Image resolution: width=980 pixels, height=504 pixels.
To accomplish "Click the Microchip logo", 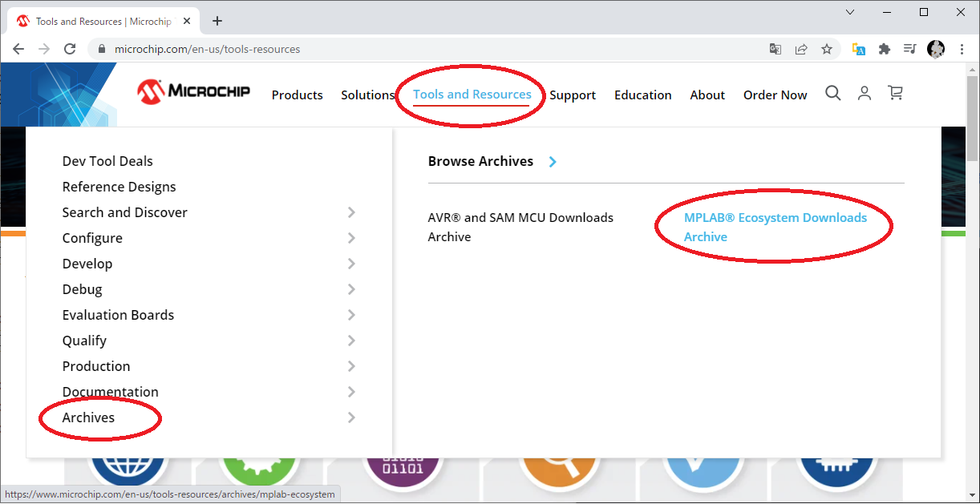I will [193, 92].
